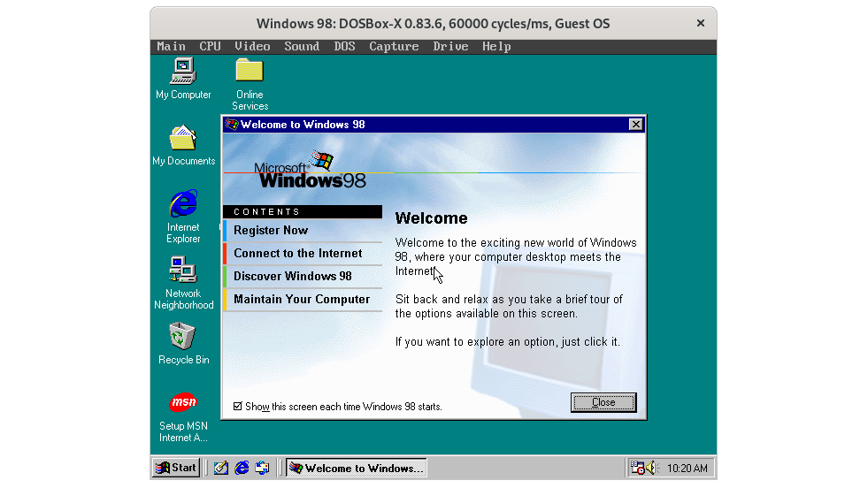Viewport: 868px width, 488px height.
Task: Choose Connect to the Internet option
Action: tap(297, 253)
